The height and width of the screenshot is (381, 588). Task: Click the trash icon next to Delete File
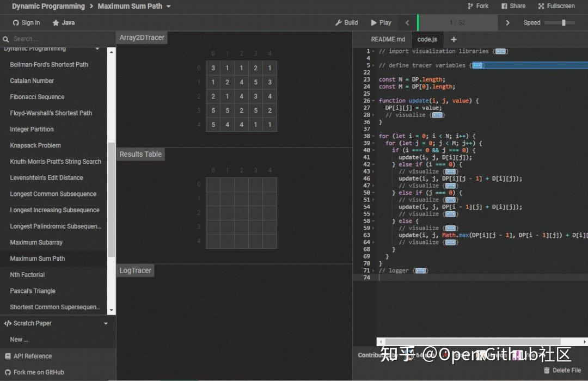pyautogui.click(x=547, y=370)
